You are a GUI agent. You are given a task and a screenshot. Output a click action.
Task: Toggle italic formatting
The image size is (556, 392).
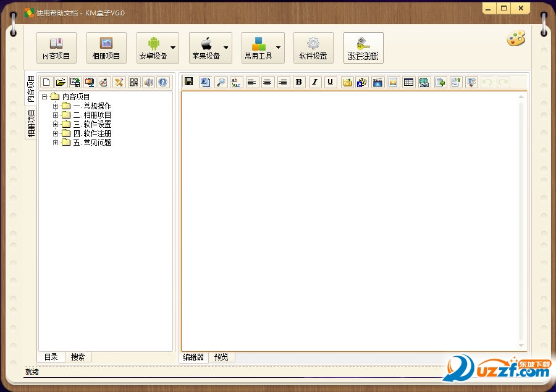(x=314, y=82)
